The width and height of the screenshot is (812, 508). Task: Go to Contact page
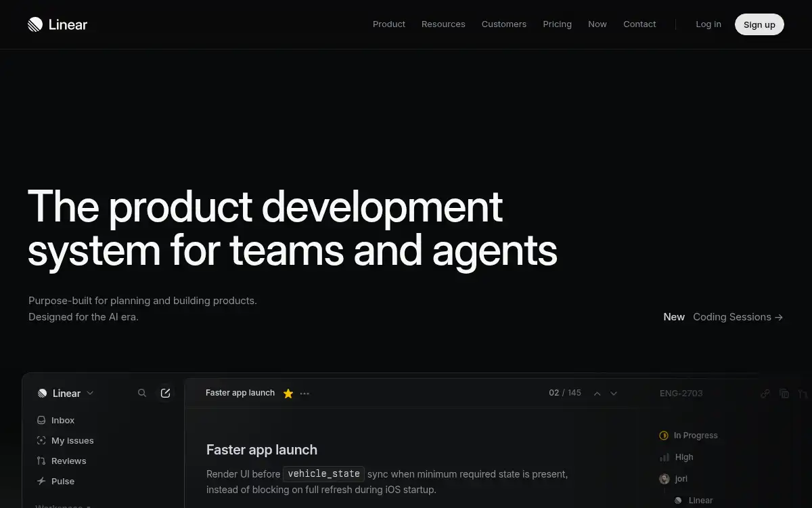(x=639, y=24)
